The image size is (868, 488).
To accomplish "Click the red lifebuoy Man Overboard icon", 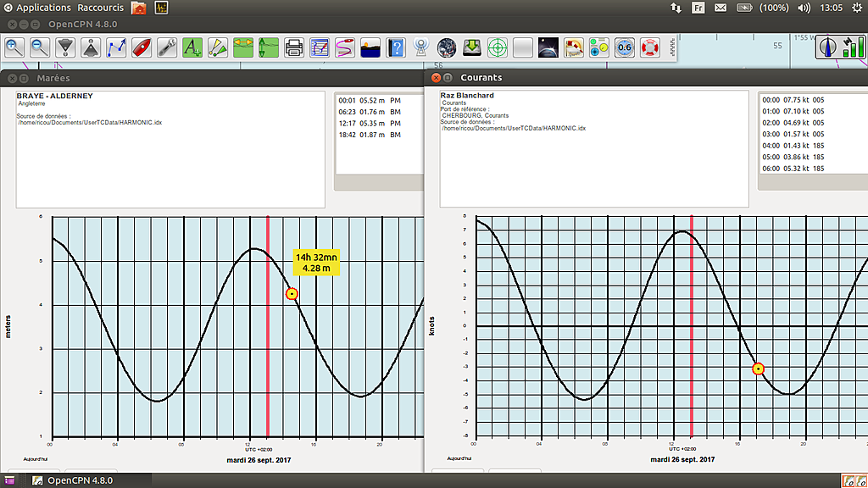I will tap(650, 47).
